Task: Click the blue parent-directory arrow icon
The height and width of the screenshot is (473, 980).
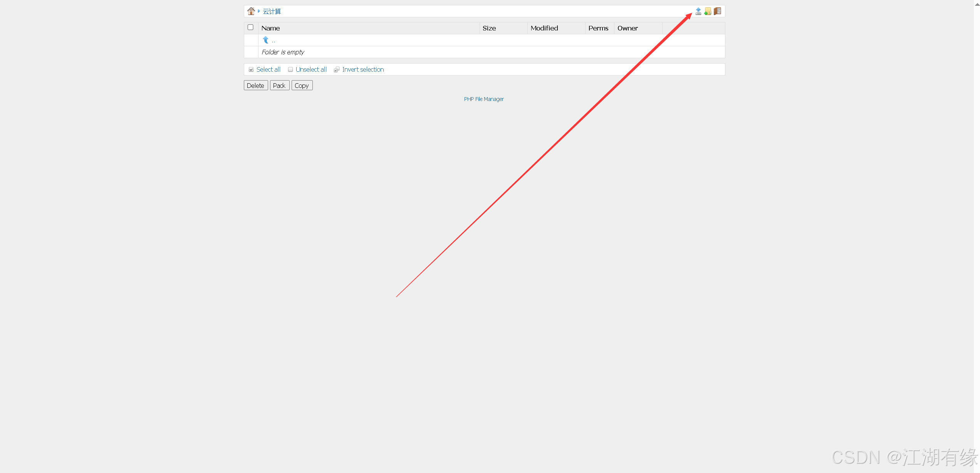Action: pyautogui.click(x=266, y=40)
